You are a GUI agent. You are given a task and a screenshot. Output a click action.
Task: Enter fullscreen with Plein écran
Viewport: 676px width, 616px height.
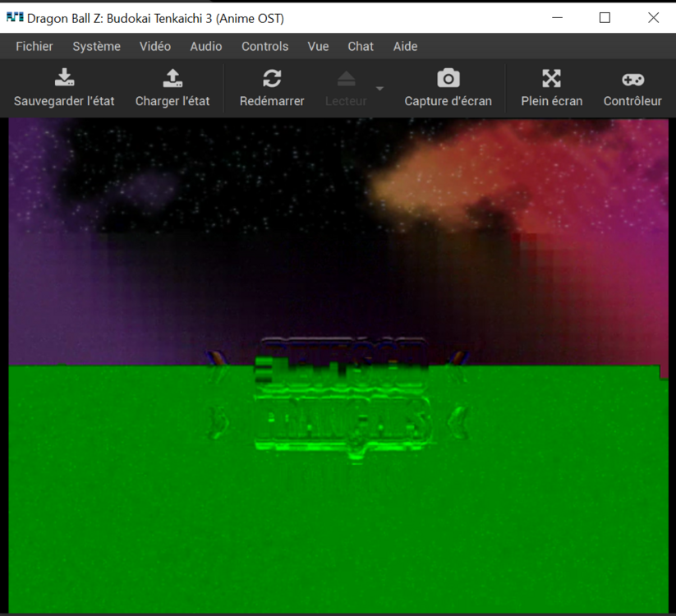coord(551,79)
